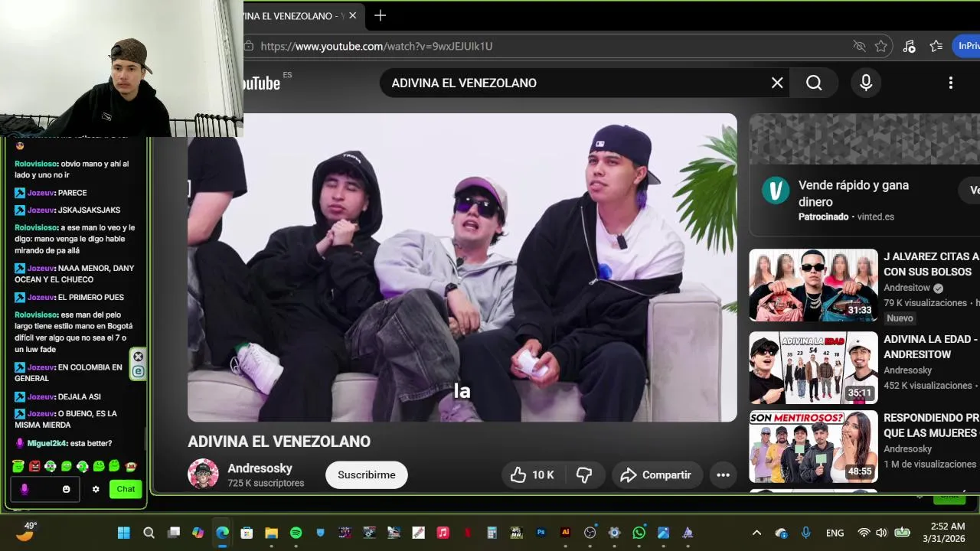This screenshot has width=980, height=551.
Task: Open emoji picker in chat input
Action: (x=66, y=489)
